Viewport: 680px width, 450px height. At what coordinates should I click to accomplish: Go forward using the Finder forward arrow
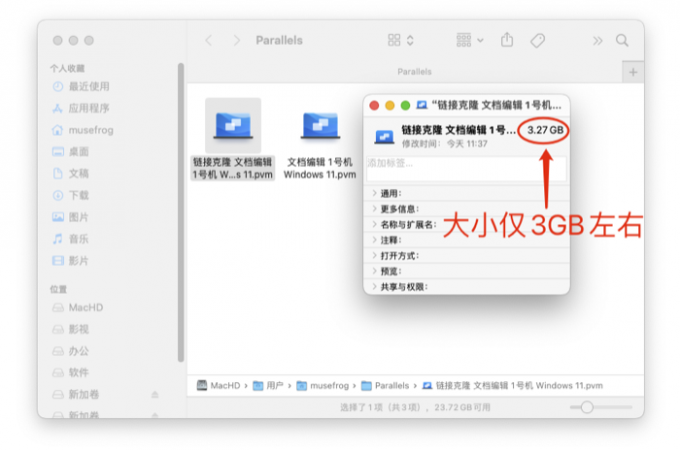(x=236, y=41)
